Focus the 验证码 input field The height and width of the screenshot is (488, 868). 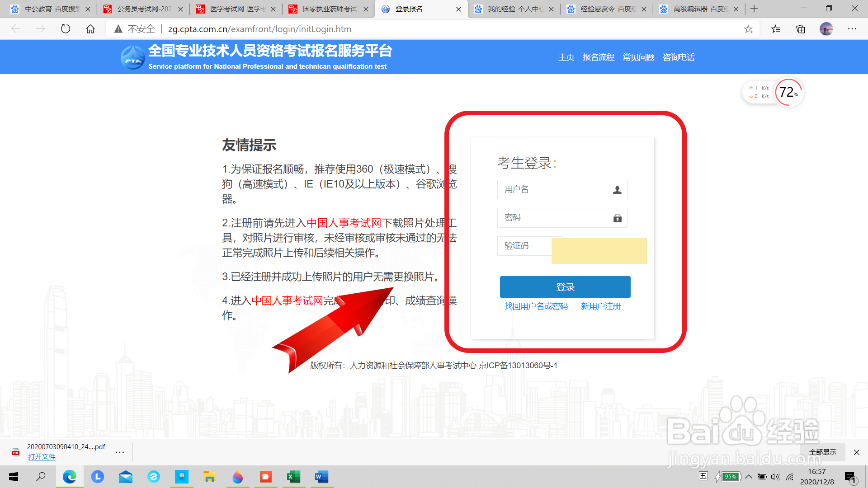[524, 246]
